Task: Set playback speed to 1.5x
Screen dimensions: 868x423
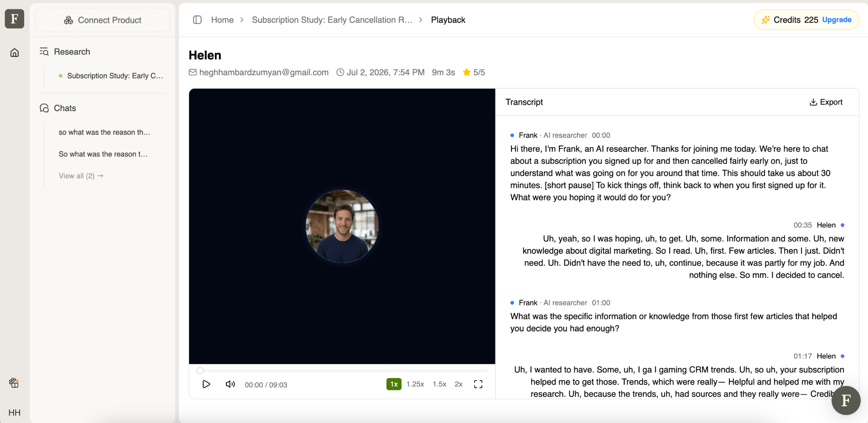Action: pos(440,384)
